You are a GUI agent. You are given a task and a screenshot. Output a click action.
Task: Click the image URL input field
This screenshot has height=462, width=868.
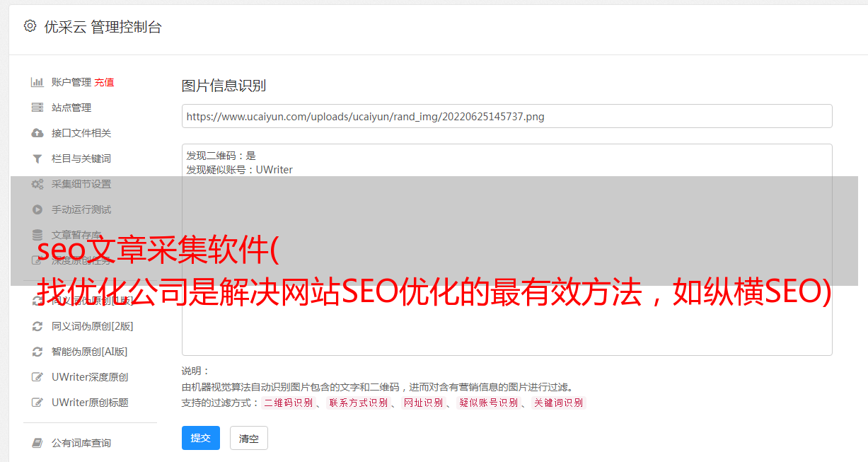[x=507, y=116]
